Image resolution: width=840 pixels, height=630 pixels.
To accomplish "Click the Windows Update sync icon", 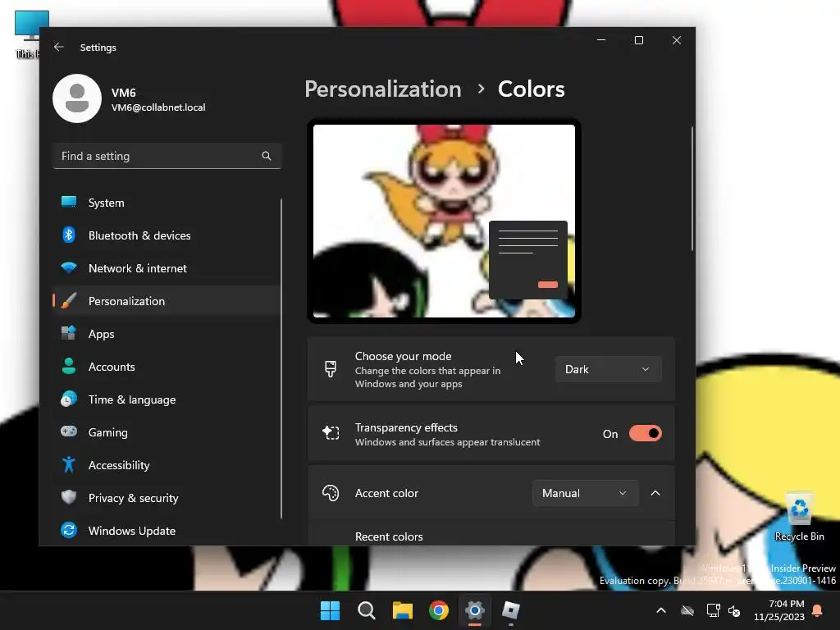I will [x=69, y=530].
